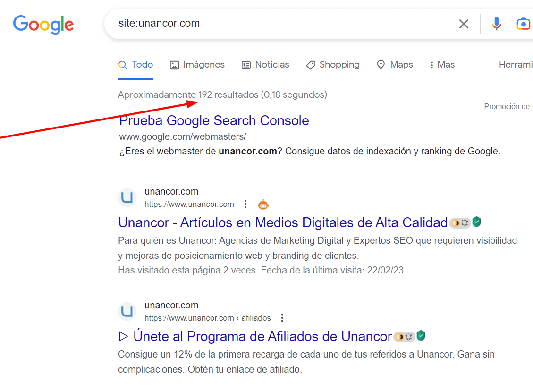533x392 pixels.
Task: Click the Aproximadamente 192 resultados text
Action: coord(222,94)
